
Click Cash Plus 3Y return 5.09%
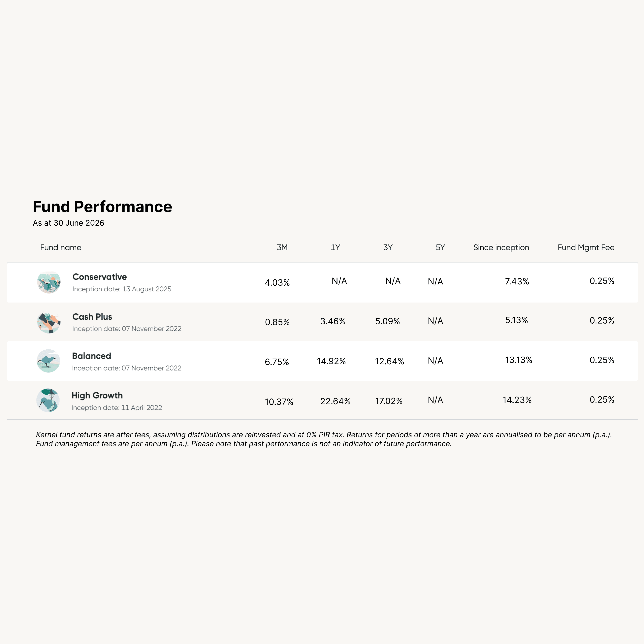pyautogui.click(x=388, y=321)
